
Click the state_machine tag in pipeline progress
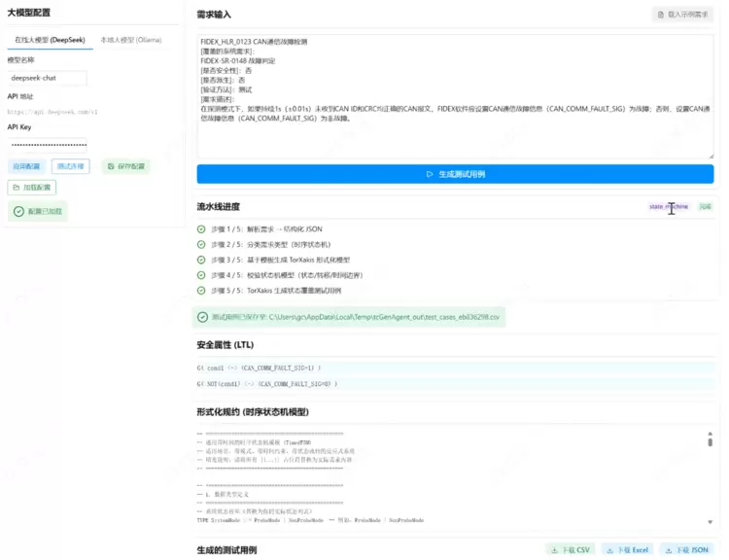(669, 206)
